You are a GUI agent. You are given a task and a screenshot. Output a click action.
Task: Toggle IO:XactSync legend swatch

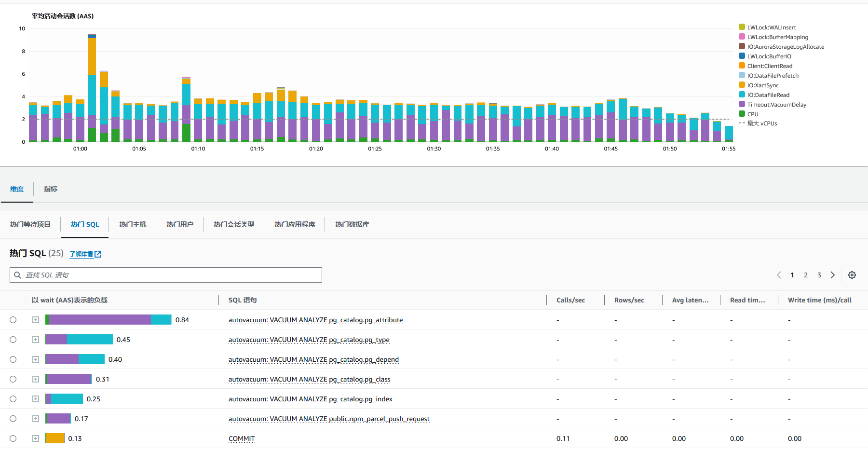coord(742,85)
